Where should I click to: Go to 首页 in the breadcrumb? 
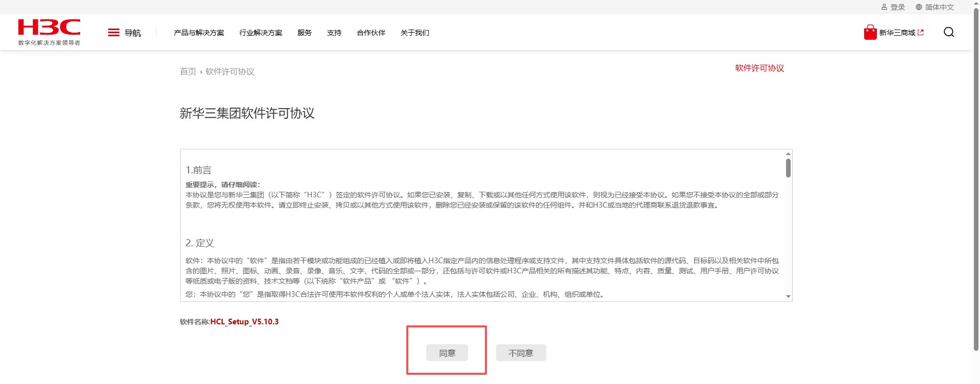[188, 71]
